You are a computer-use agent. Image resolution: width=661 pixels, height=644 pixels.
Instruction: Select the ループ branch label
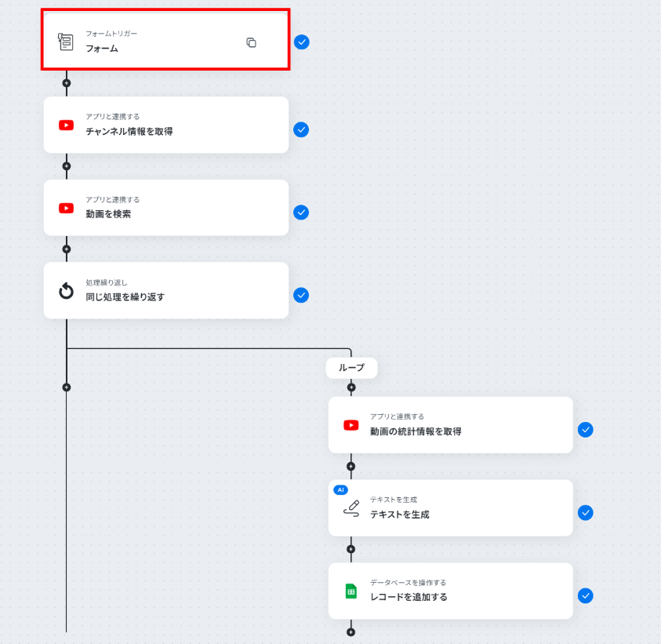(351, 367)
